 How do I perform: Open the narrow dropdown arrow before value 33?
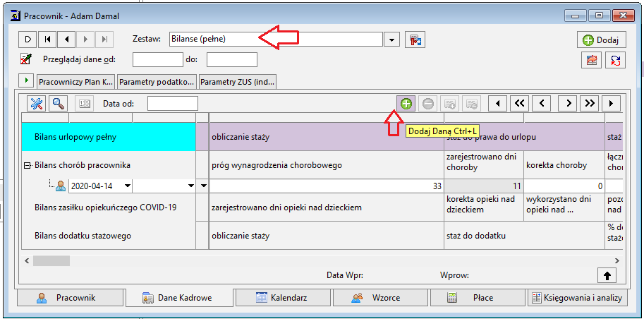pyautogui.click(x=203, y=186)
